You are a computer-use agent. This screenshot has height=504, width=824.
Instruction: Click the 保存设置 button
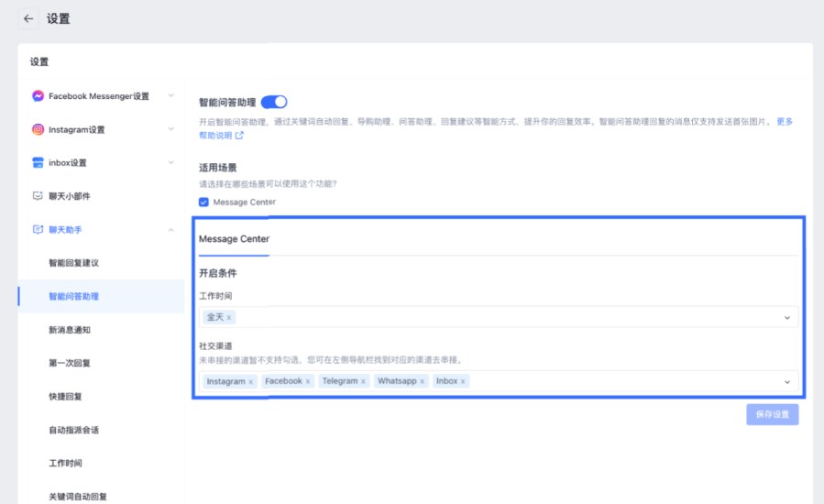point(772,414)
